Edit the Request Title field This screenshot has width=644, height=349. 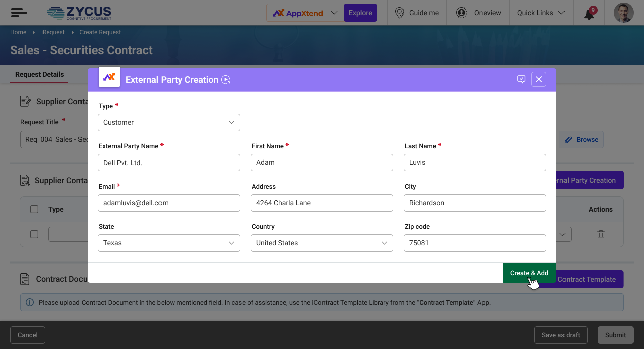point(54,140)
